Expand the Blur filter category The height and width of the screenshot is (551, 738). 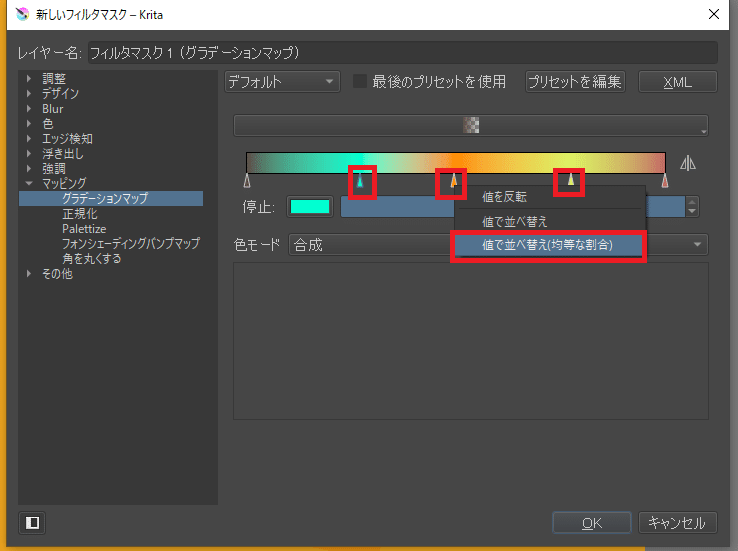(29, 109)
